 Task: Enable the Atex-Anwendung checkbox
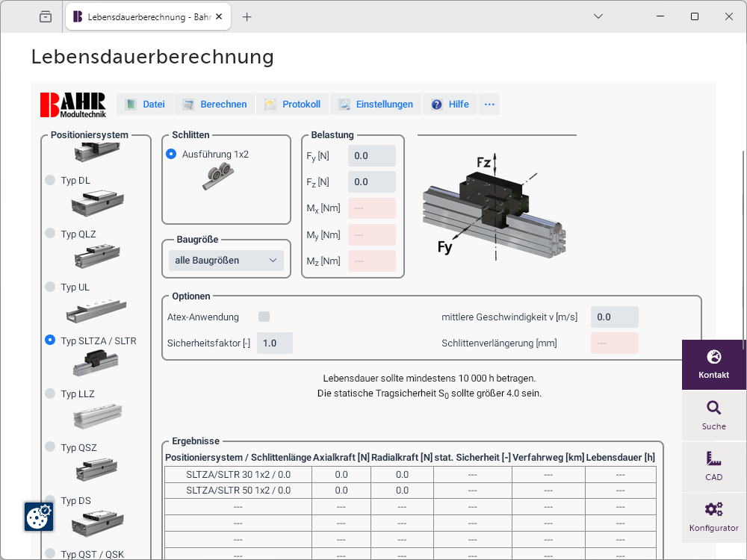pyautogui.click(x=264, y=317)
